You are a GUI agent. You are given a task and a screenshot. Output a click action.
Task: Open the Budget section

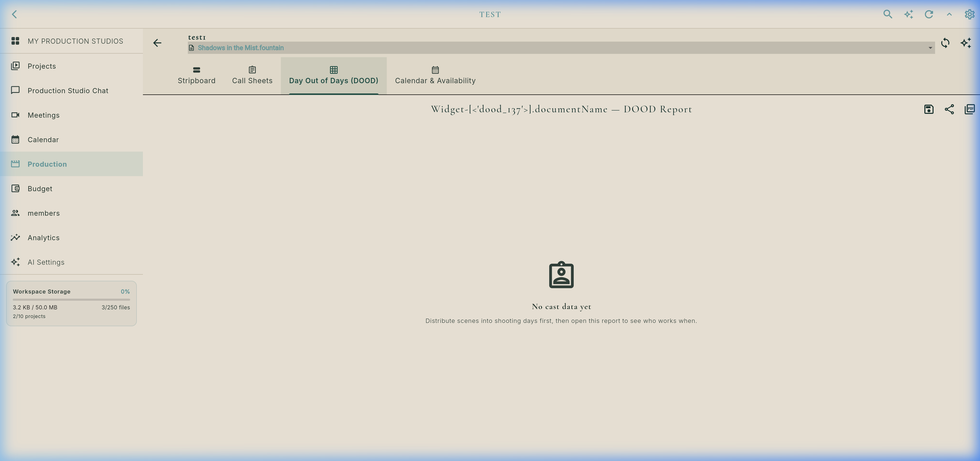71,189
